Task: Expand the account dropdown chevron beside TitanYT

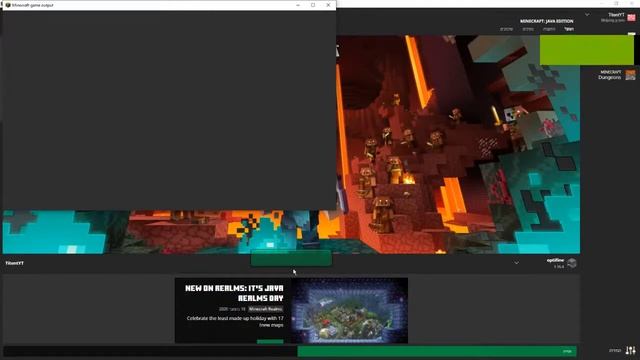Action: (x=587, y=15)
